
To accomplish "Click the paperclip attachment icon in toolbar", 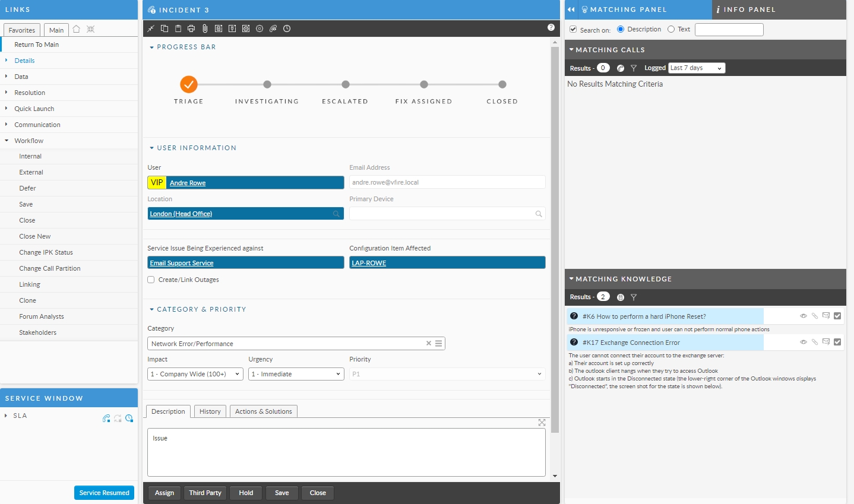I will coord(205,28).
